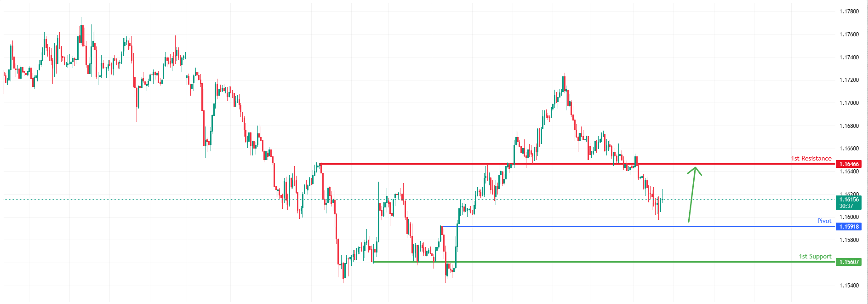Click the 1.16800 price axis label
Viewport: 868px width, 304px height.
tap(849, 126)
